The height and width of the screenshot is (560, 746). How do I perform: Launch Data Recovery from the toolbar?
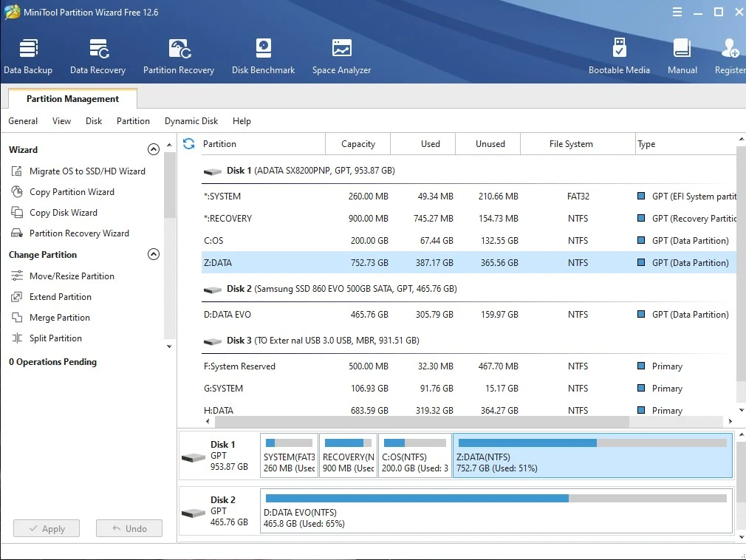(x=98, y=57)
